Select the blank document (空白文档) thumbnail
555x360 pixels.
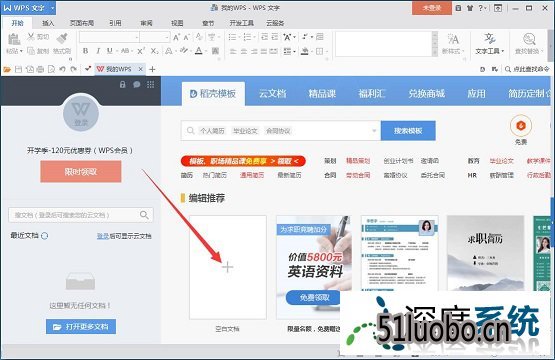228,267
